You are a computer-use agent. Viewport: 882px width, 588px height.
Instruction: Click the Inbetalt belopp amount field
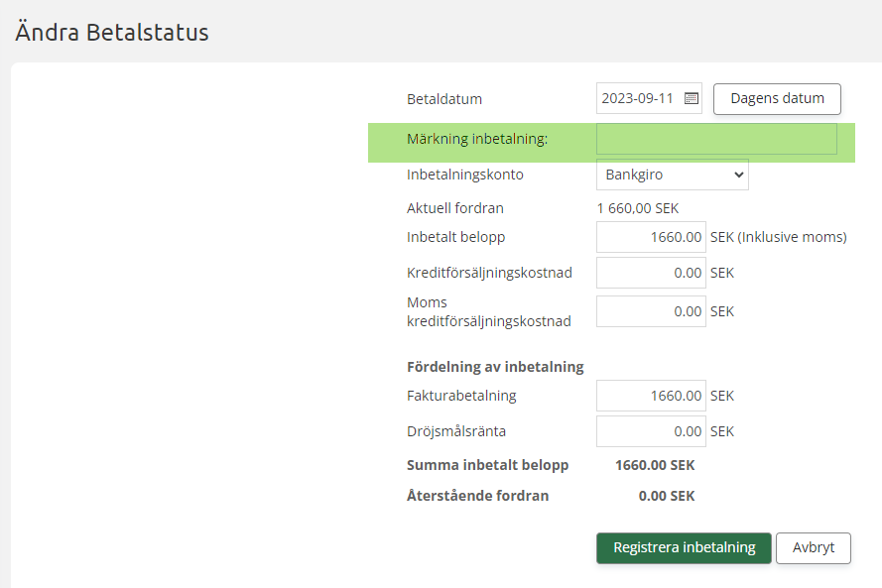coord(651,237)
